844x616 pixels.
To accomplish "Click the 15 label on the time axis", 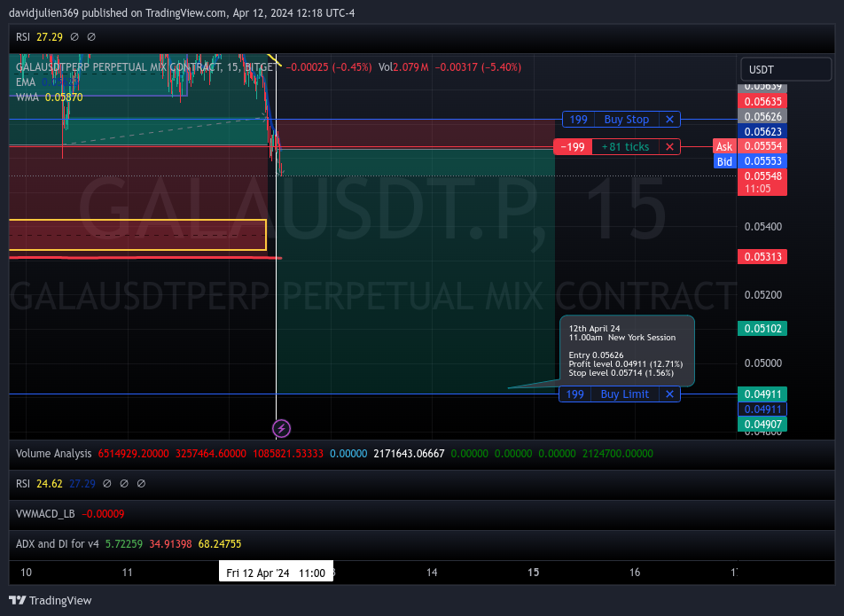I will tap(534, 573).
